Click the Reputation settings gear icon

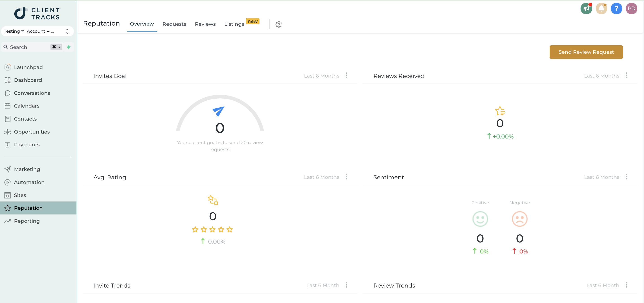(x=279, y=24)
